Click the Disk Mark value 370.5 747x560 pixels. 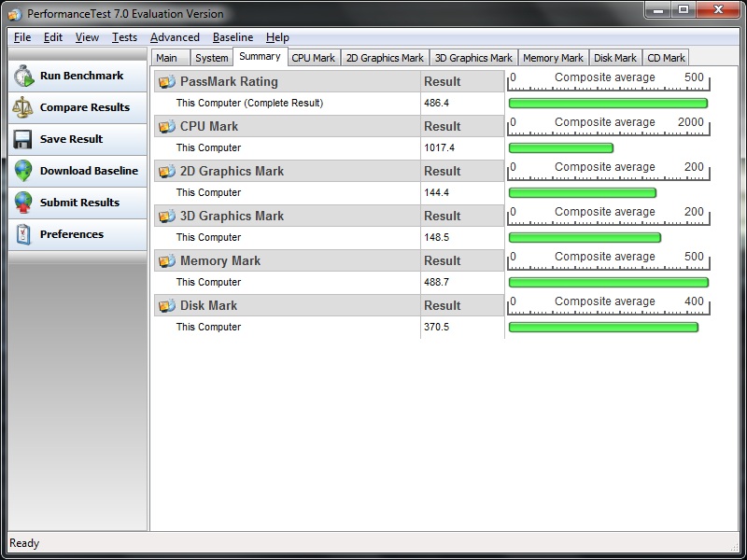(x=436, y=328)
